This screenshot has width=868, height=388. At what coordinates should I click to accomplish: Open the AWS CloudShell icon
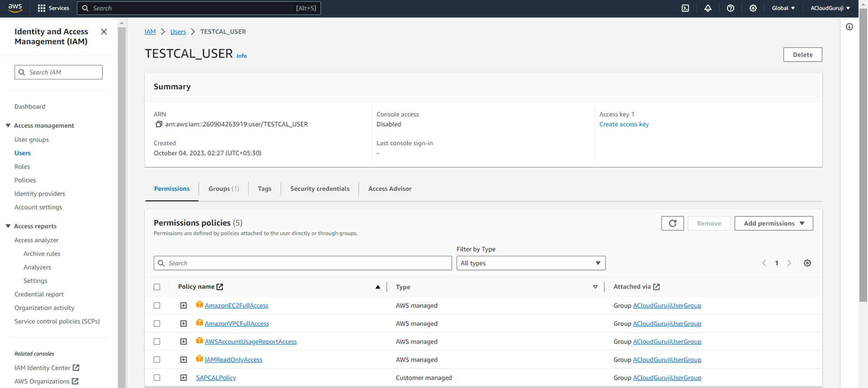coord(685,8)
